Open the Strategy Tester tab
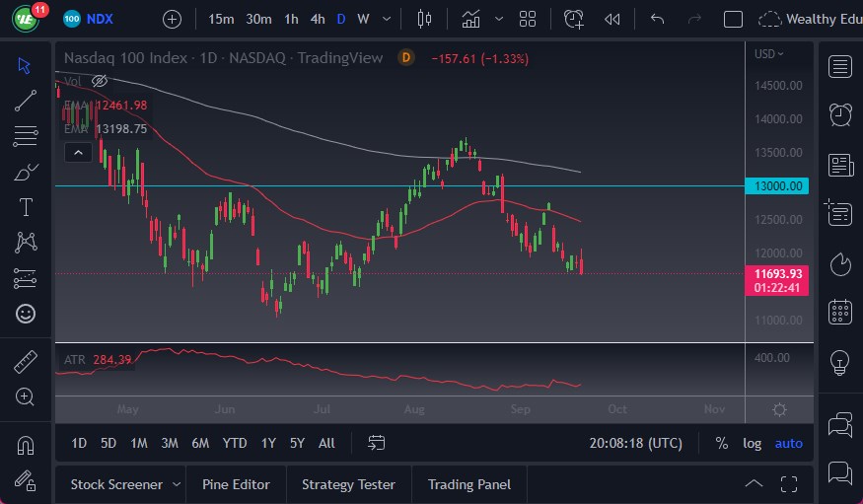The image size is (863, 504). click(x=348, y=484)
